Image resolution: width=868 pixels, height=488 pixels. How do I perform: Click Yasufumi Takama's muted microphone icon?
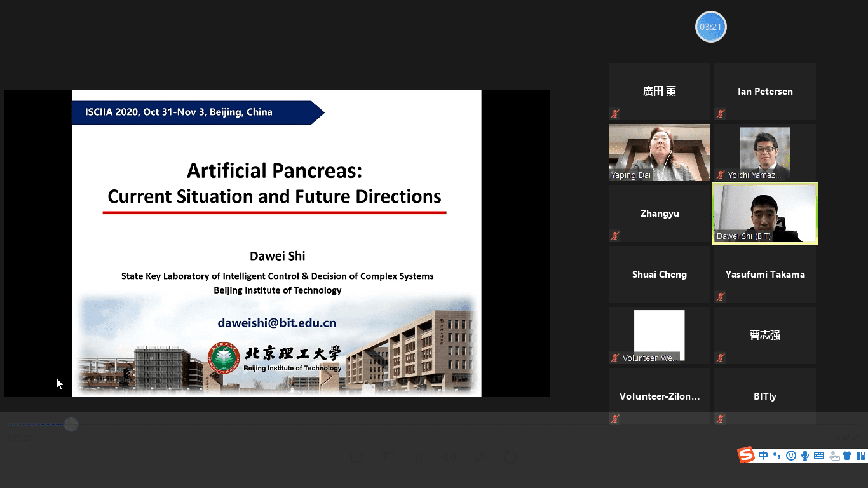click(720, 297)
